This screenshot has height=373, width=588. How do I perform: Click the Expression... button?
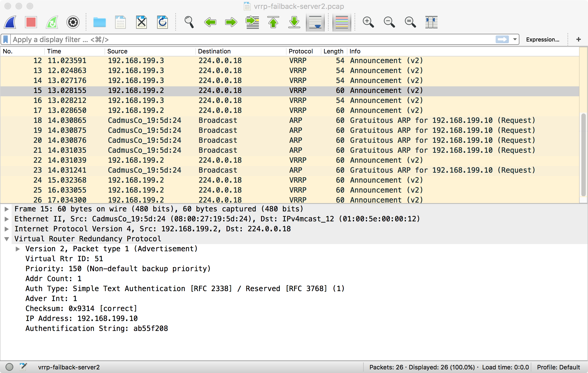(x=542, y=40)
